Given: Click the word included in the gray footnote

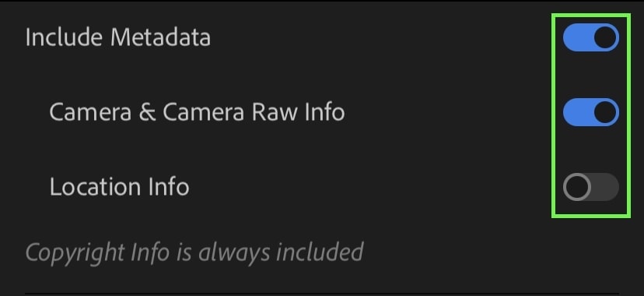Looking at the screenshot, I should (x=320, y=251).
